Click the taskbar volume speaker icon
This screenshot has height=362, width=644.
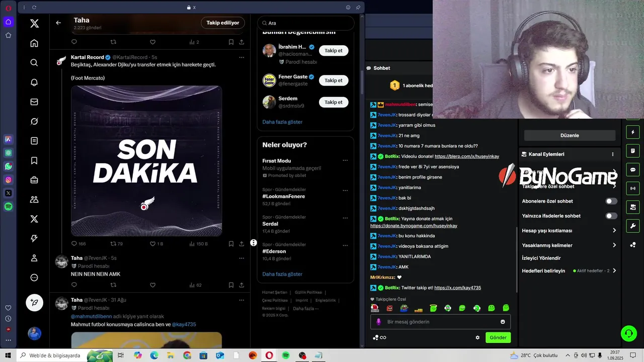point(585,355)
